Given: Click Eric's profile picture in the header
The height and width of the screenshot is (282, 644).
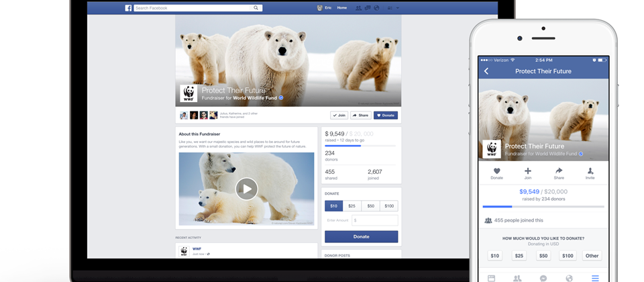Looking at the screenshot, I should (320, 8).
